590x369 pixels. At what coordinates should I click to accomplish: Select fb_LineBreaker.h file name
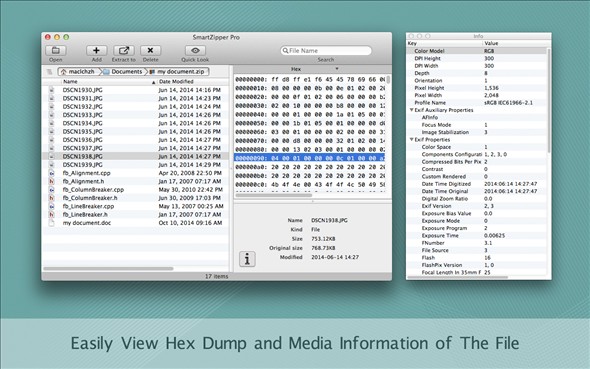click(85, 214)
